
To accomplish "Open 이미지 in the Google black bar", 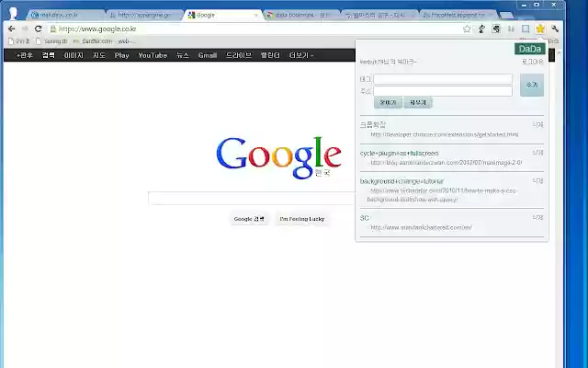I will click(x=73, y=55).
